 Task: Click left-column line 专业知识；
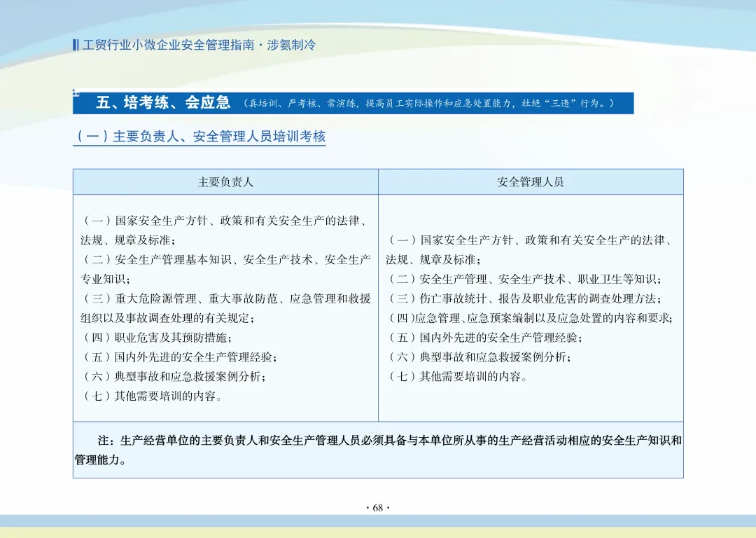pos(104,279)
